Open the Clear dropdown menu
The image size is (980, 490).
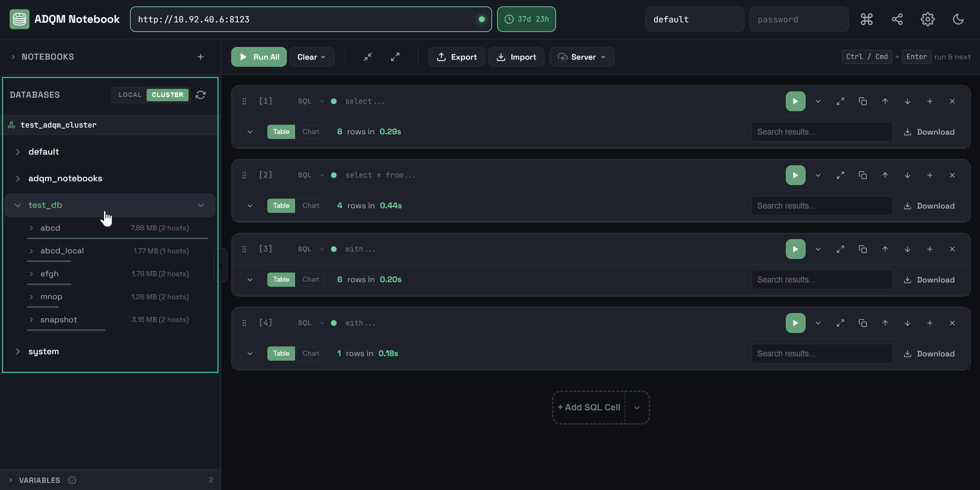pyautogui.click(x=312, y=57)
